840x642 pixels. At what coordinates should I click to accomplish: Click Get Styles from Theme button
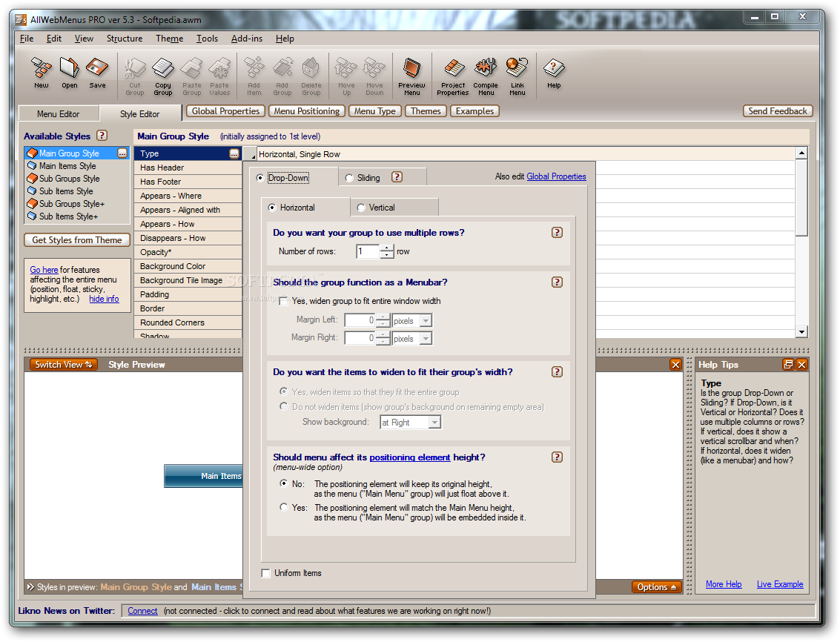pyautogui.click(x=76, y=239)
